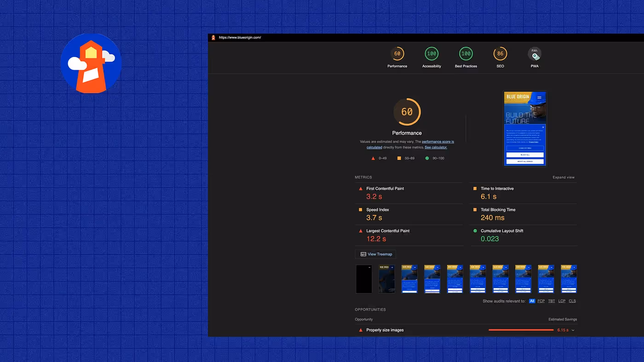
Task: Click the blueorigin.com URL text
Action: tap(240, 38)
